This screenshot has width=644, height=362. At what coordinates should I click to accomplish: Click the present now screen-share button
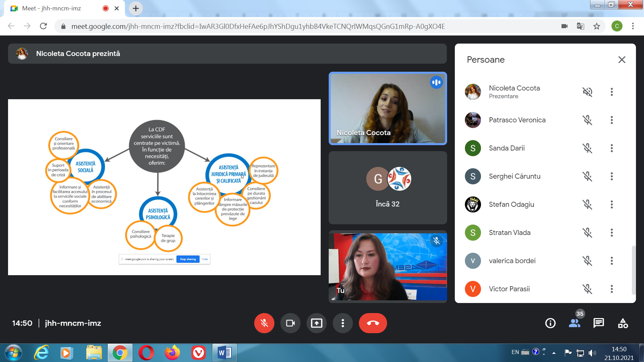click(x=316, y=323)
